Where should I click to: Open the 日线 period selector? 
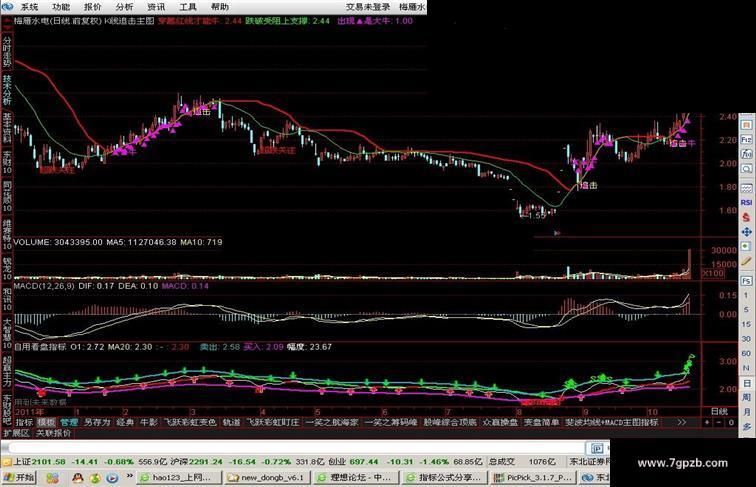pyautogui.click(x=719, y=411)
